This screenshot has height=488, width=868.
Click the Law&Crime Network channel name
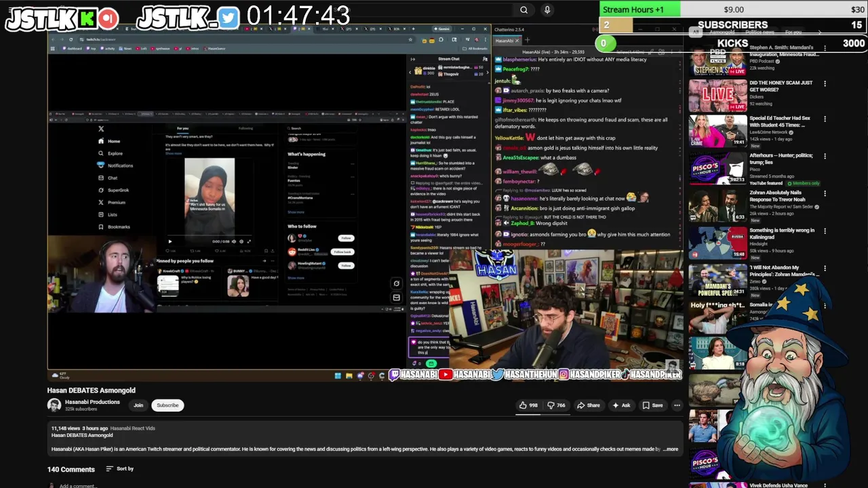click(x=770, y=133)
